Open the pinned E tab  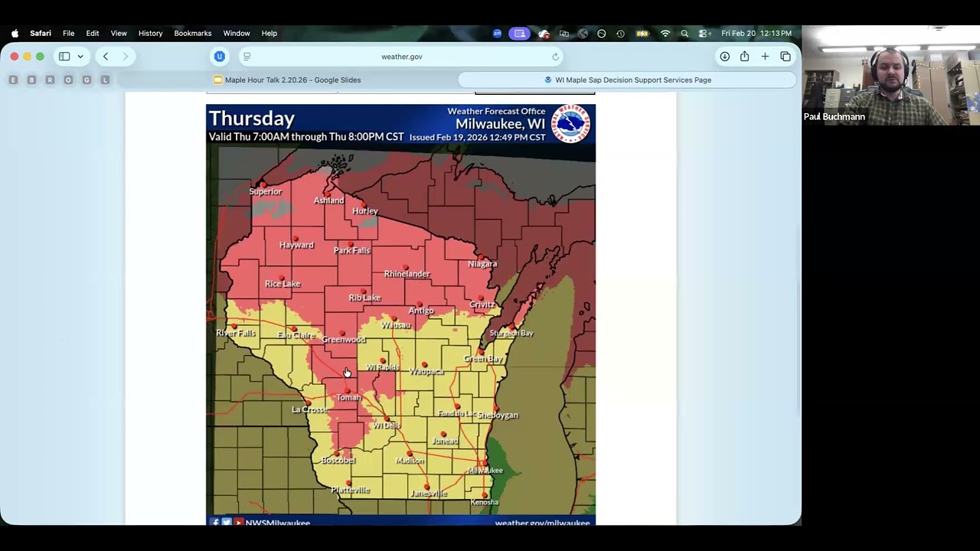coord(13,80)
